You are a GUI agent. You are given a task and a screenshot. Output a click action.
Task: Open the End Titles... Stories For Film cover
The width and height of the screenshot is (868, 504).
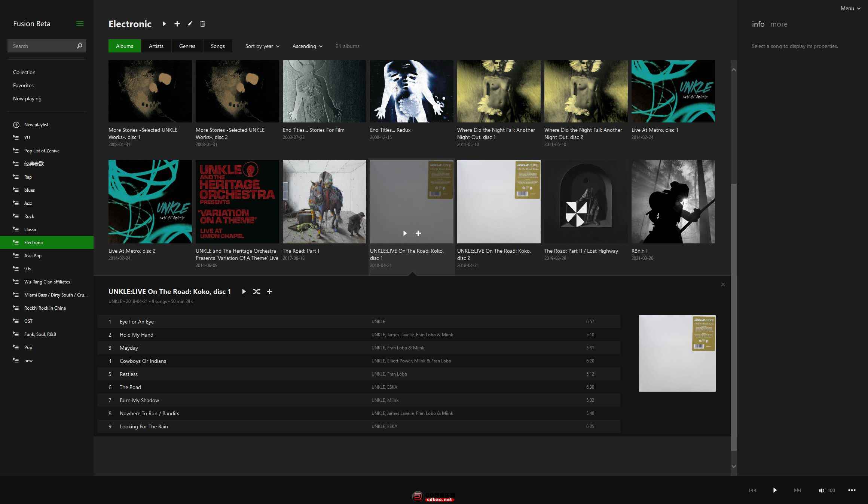[324, 91]
